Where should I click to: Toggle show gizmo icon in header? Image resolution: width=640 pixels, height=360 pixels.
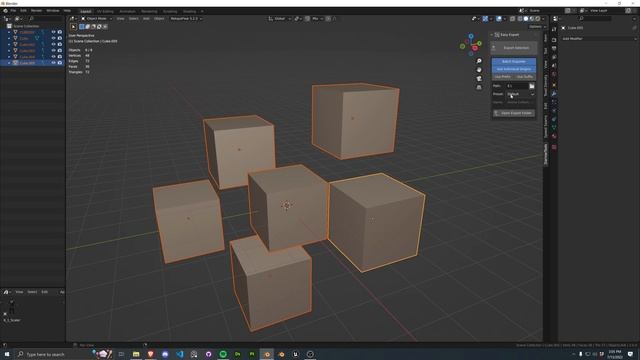485,18
